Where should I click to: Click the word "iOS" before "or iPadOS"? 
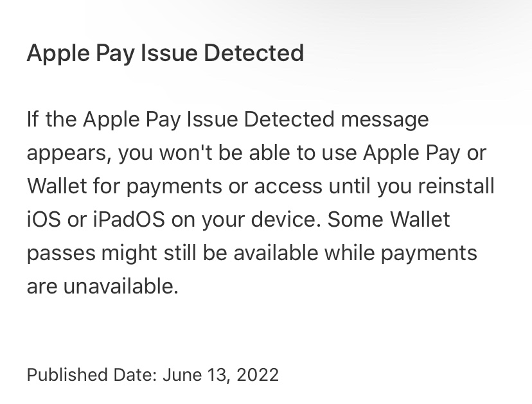point(44,219)
